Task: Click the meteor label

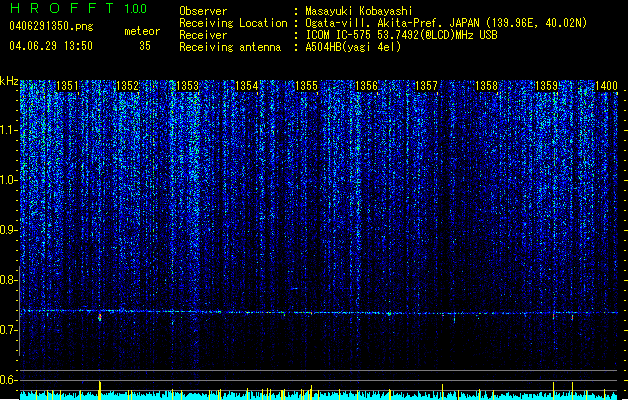Action: [x=142, y=31]
